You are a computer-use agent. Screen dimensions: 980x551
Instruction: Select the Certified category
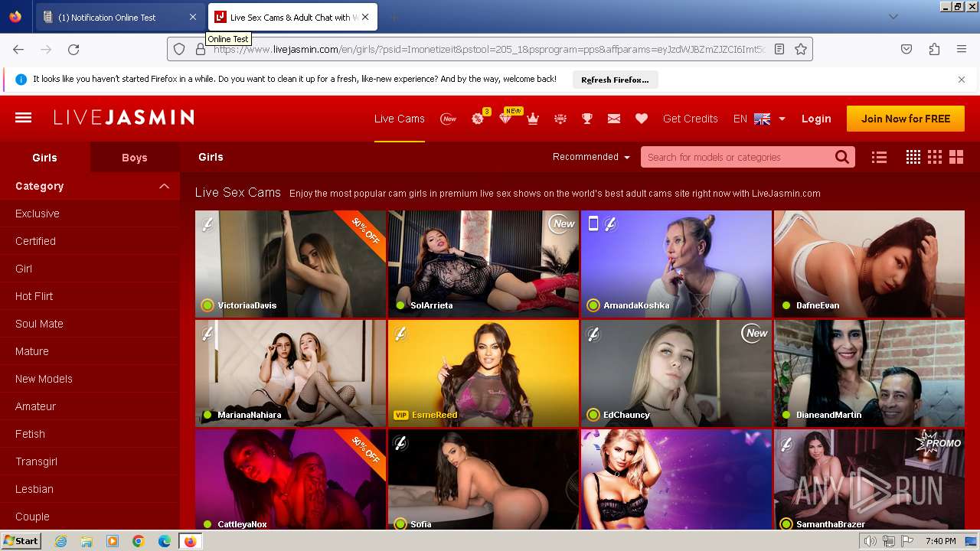(x=35, y=241)
